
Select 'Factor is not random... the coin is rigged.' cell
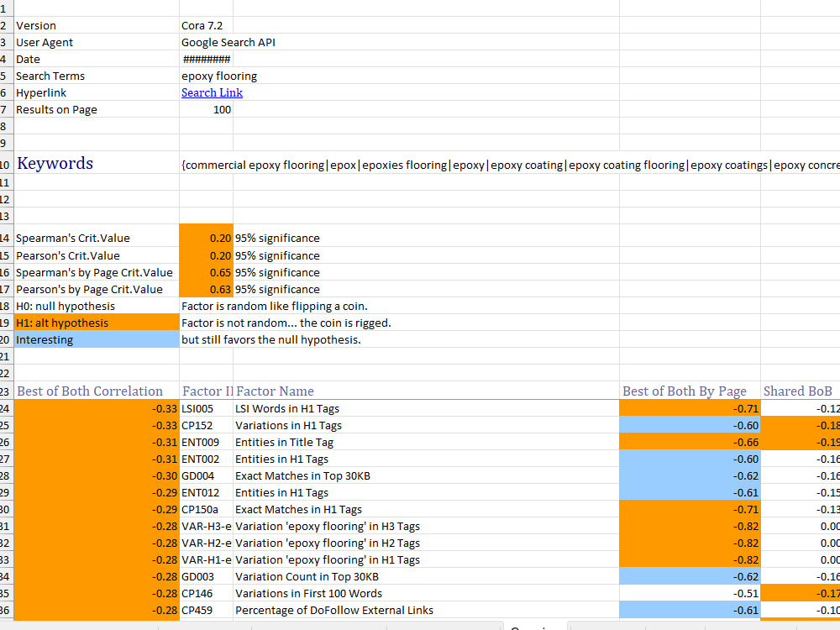pyautogui.click(x=286, y=323)
